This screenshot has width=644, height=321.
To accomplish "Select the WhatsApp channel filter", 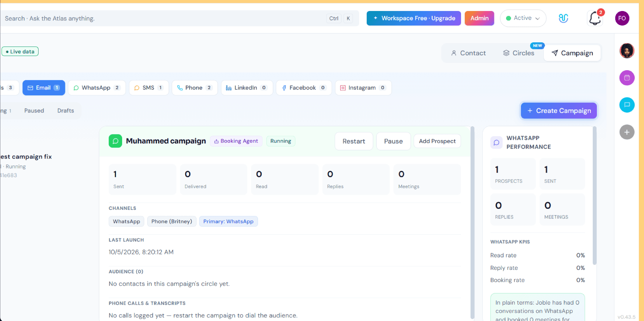I will click(97, 88).
